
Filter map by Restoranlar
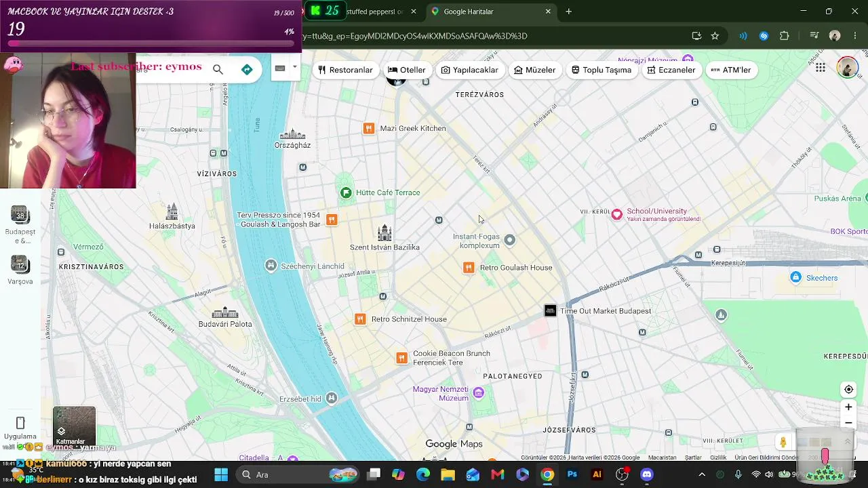(x=345, y=70)
